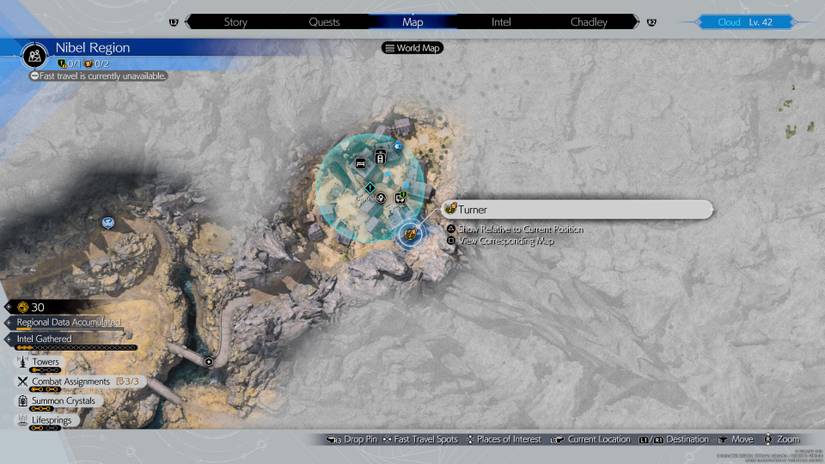The image size is (825, 464).
Task: Click the blue emblem marker on the west cliff
Action: click(108, 222)
